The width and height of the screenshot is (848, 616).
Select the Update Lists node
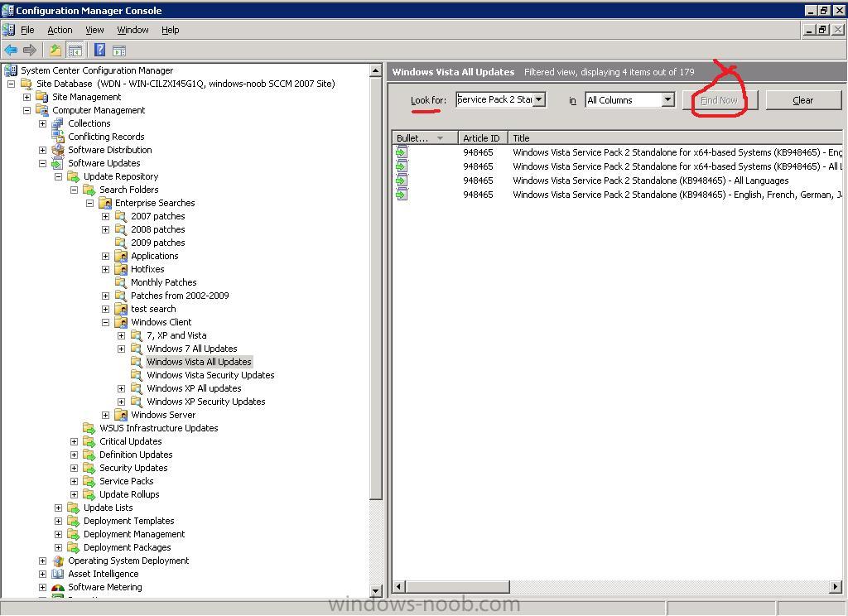pos(108,508)
